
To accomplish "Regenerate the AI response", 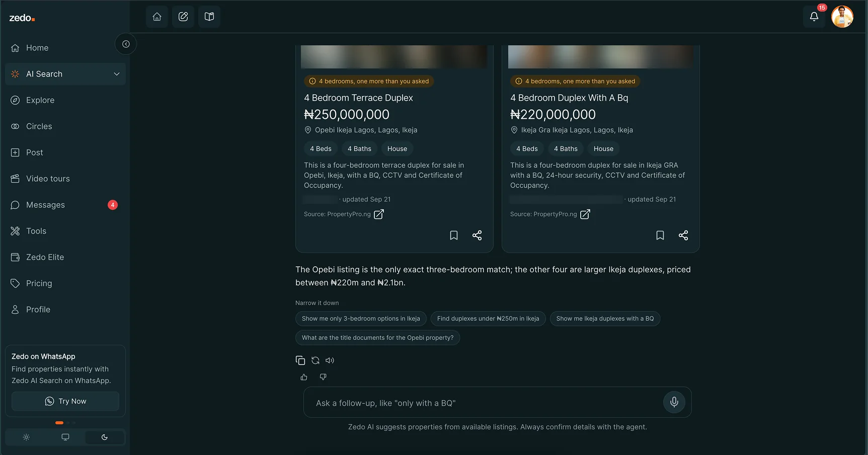I will click(315, 360).
